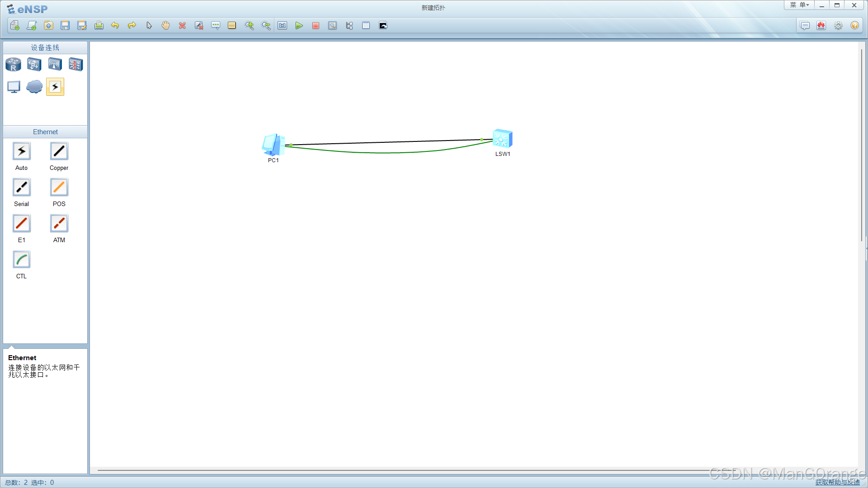Open the 菜单 dropdown menu

[x=799, y=5]
